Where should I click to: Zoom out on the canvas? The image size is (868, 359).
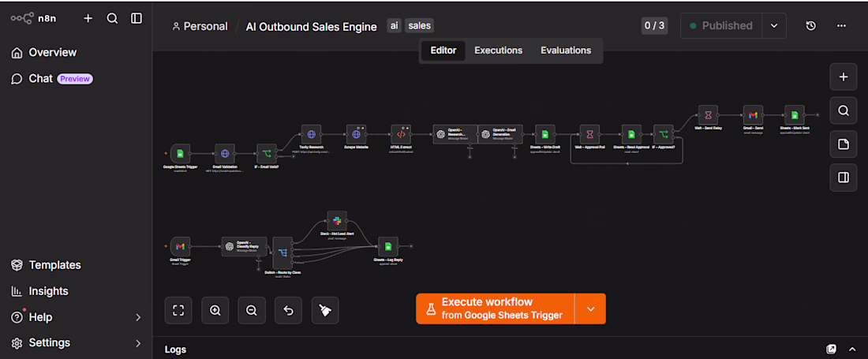click(252, 310)
